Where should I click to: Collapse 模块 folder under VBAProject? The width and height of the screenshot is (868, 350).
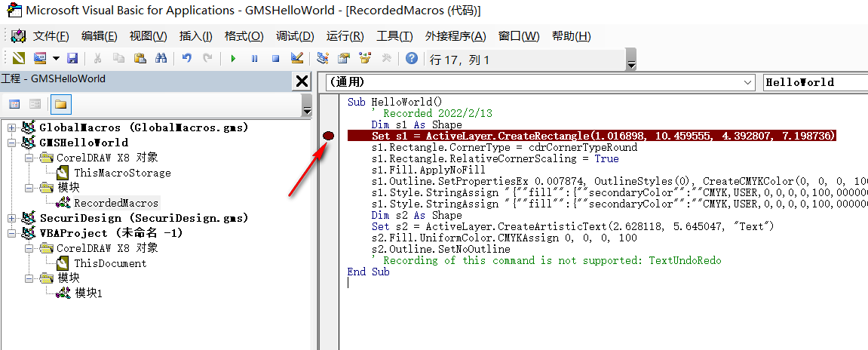tap(29, 278)
